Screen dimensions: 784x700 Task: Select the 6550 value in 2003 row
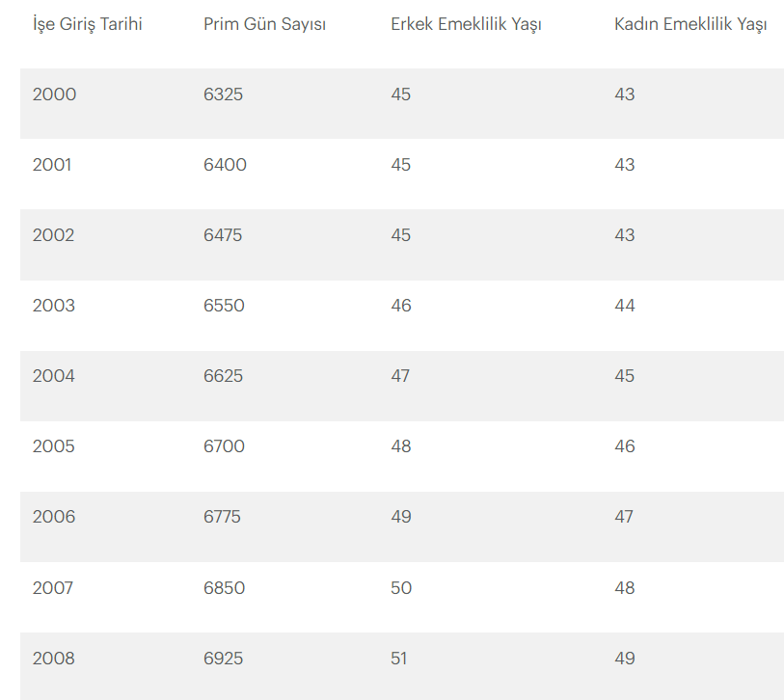click(x=224, y=306)
